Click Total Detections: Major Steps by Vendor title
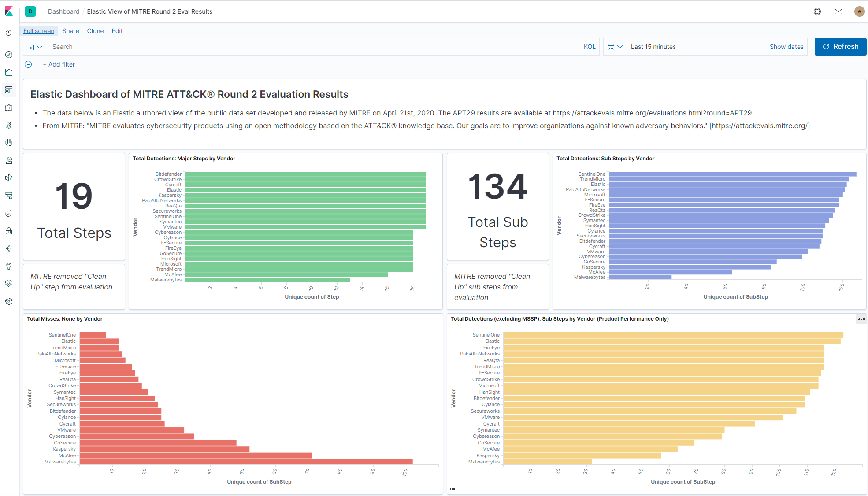This screenshot has width=868, height=496. [x=184, y=159]
